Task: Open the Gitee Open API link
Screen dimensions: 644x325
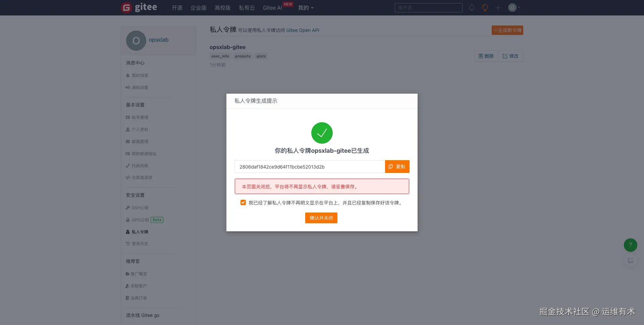Action: click(303, 30)
